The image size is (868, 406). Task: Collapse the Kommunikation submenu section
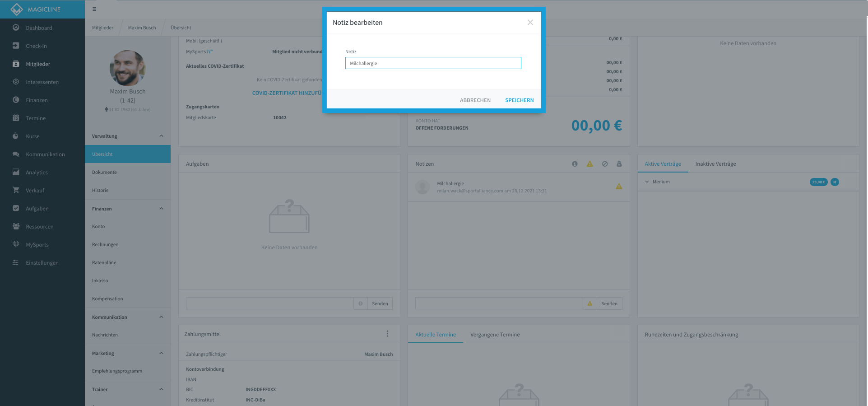coord(161,317)
